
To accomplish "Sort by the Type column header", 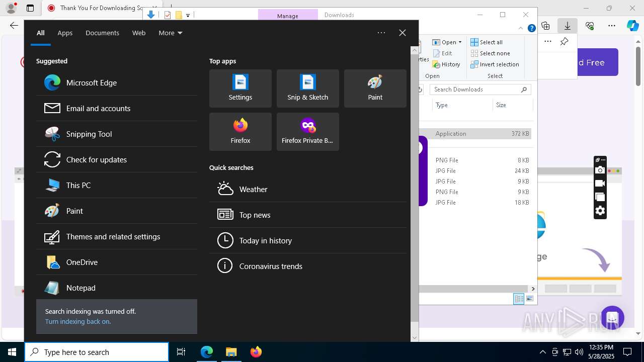I will (x=462, y=105).
